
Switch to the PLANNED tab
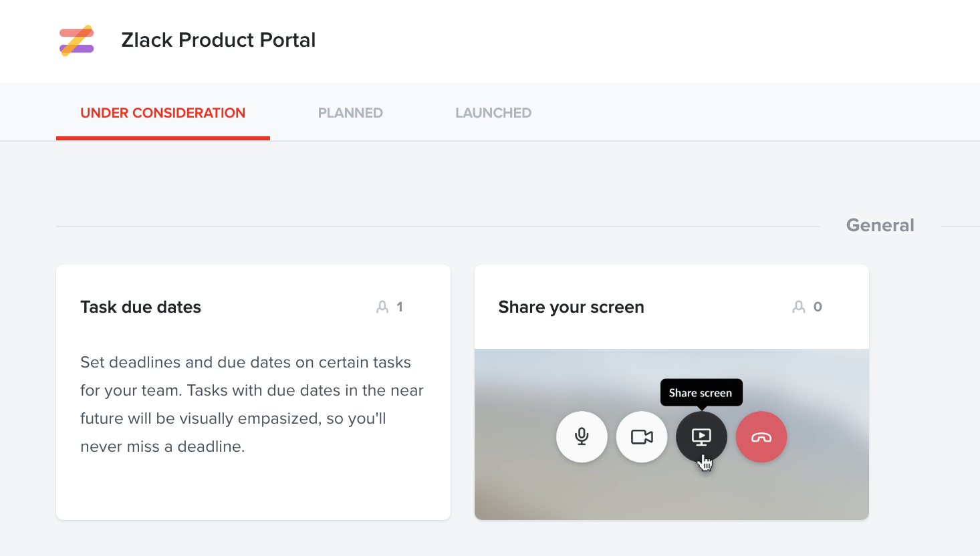click(x=350, y=112)
